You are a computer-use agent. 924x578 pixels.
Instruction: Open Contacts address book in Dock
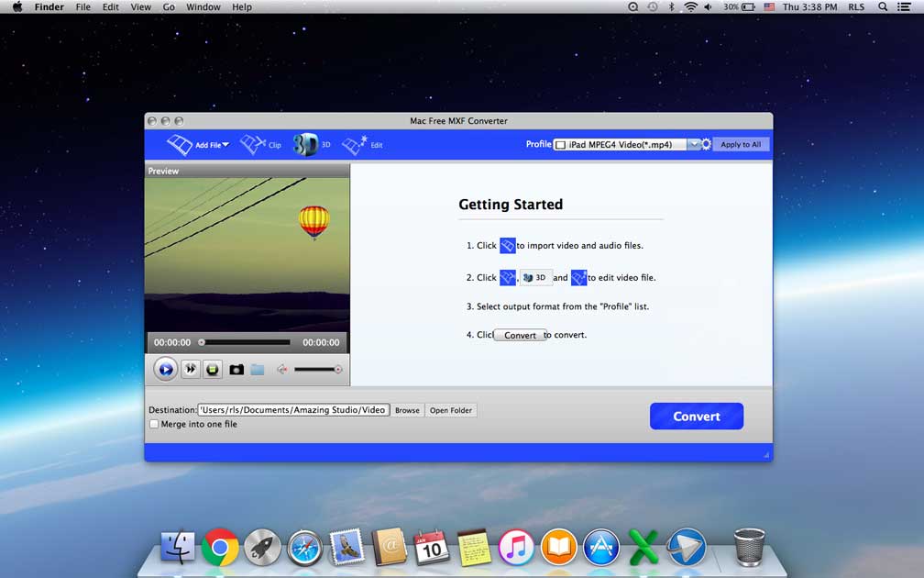point(389,548)
